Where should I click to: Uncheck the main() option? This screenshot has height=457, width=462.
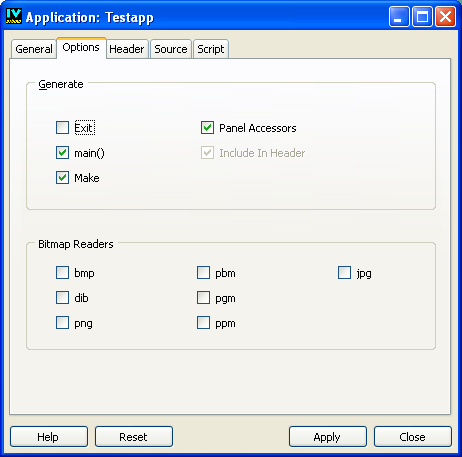pos(62,153)
